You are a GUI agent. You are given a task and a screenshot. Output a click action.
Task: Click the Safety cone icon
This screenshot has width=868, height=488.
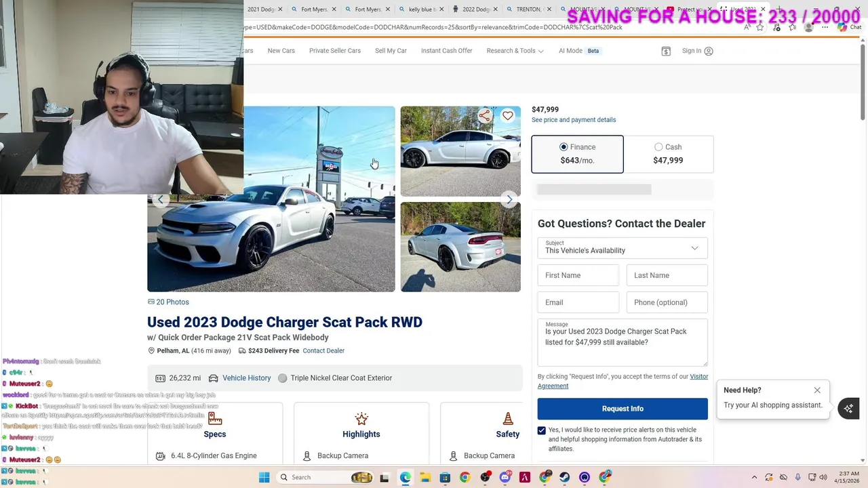coord(508,418)
